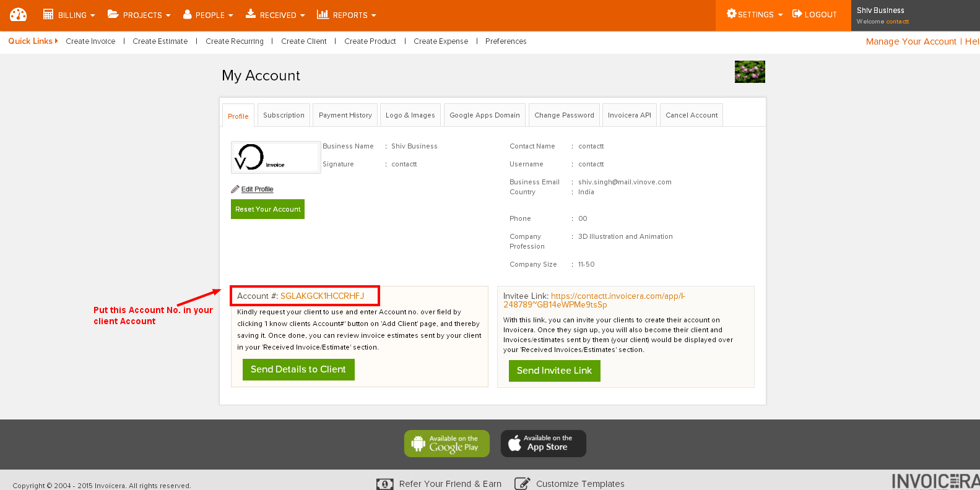Click the Country value India
The image size is (980, 490).
[586, 192]
